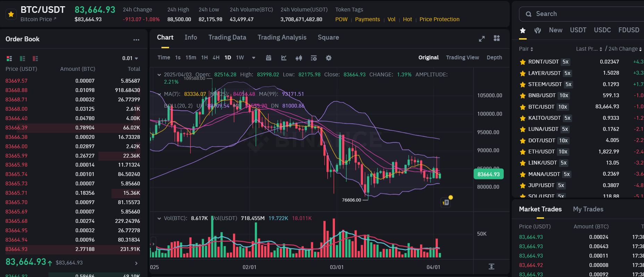Switch chart to Depth view
Image resolution: width=644 pixels, height=277 pixels.
tap(494, 58)
